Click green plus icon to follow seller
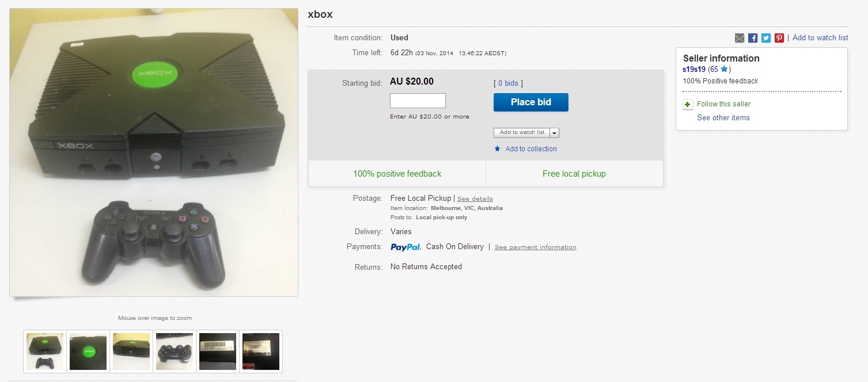 [688, 105]
